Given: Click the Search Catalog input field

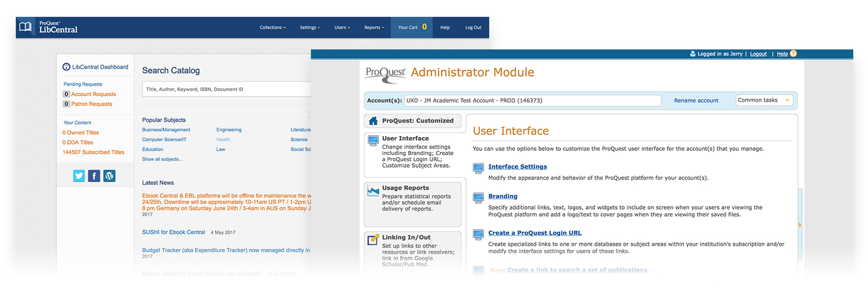Looking at the screenshot, I should click(x=227, y=89).
